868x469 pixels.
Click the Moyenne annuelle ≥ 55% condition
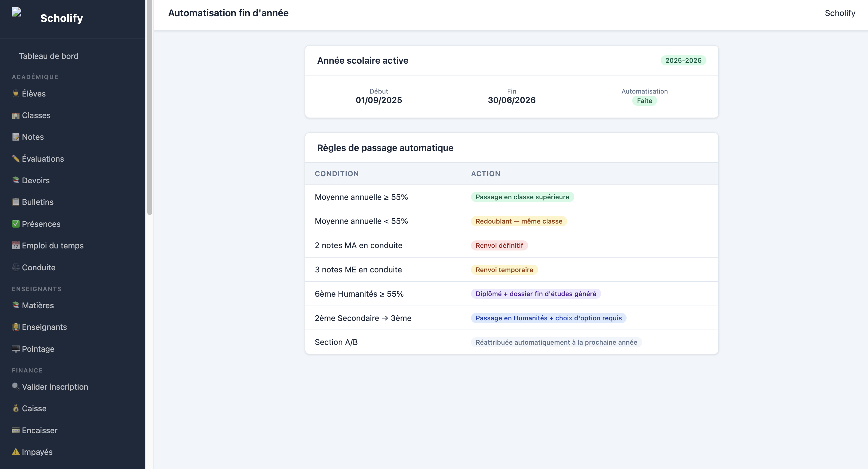361,197
